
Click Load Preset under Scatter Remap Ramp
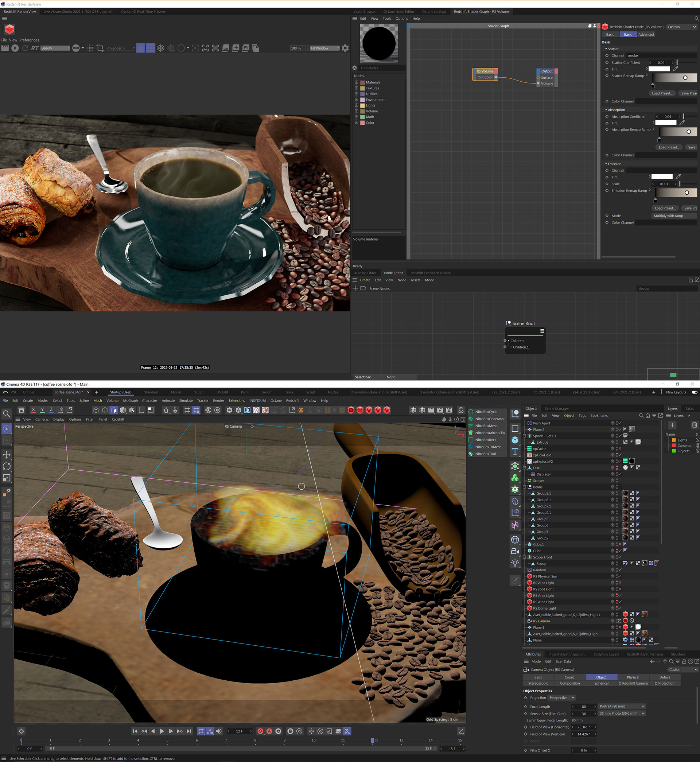[662, 93]
